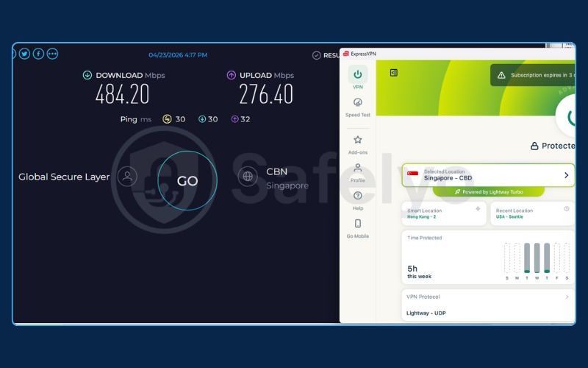Click the upload arrow icon beside UPLOAD
The height and width of the screenshot is (368, 588).
point(232,75)
